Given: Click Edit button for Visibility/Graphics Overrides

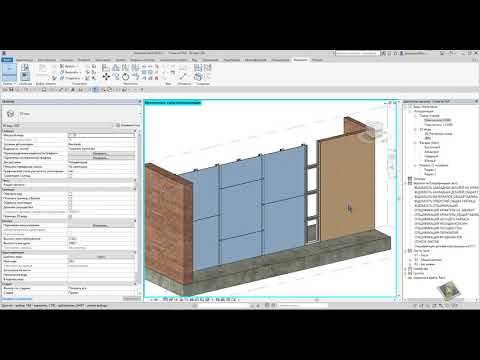Looking at the screenshot, I should [101, 154].
